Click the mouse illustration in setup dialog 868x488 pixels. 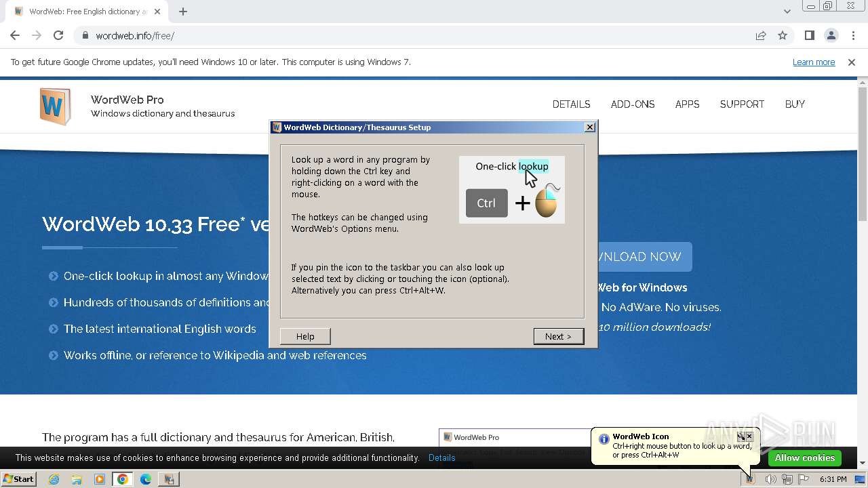(x=547, y=201)
